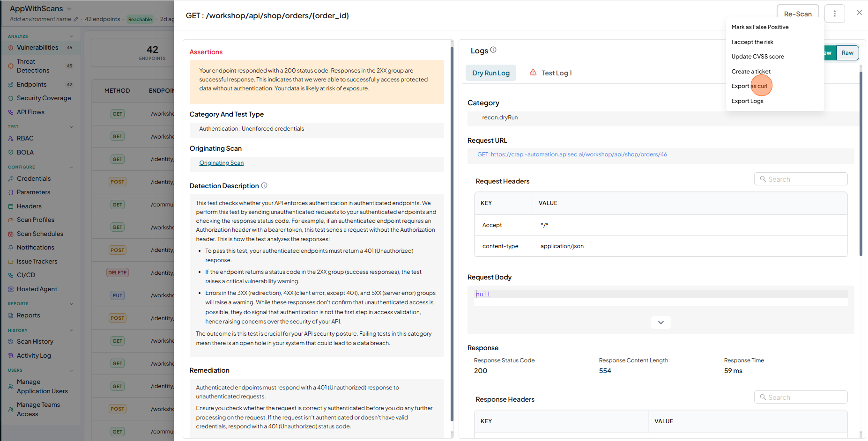Collapse the ANALYZE sidebar section
The image size is (868, 441).
[x=71, y=36]
